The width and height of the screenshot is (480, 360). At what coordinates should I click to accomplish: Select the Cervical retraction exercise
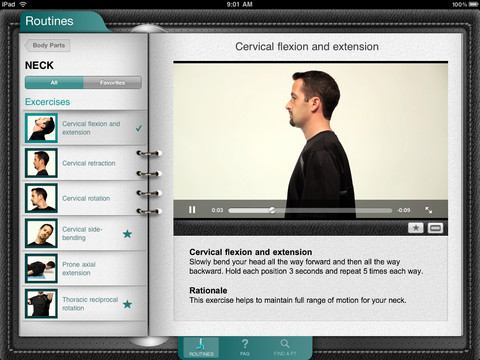pyautogui.click(x=85, y=163)
